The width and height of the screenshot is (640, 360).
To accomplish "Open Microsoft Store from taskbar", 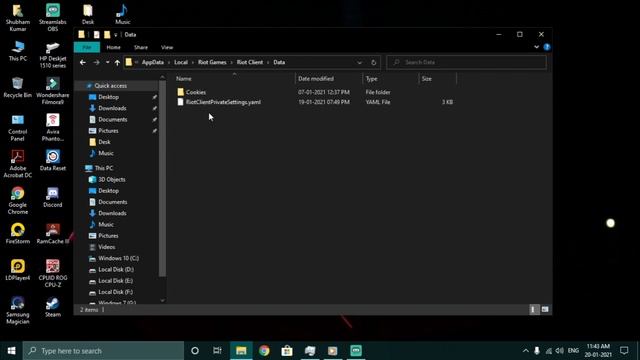I will point(287,351).
